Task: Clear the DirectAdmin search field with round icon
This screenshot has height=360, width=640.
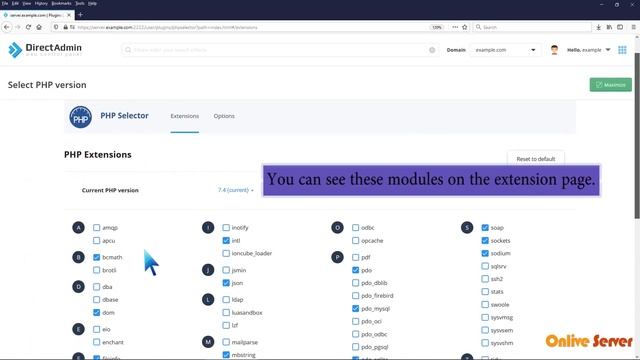Action: pos(432,50)
